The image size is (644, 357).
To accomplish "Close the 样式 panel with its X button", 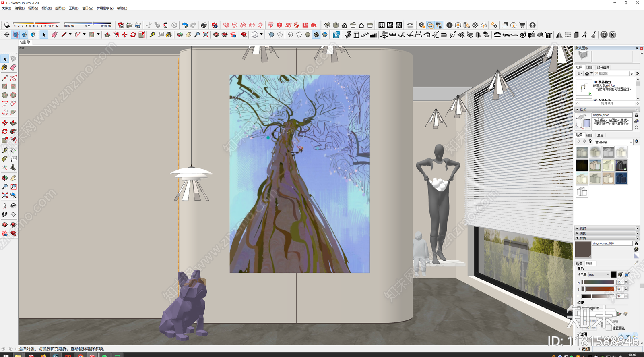I will coord(637,110).
